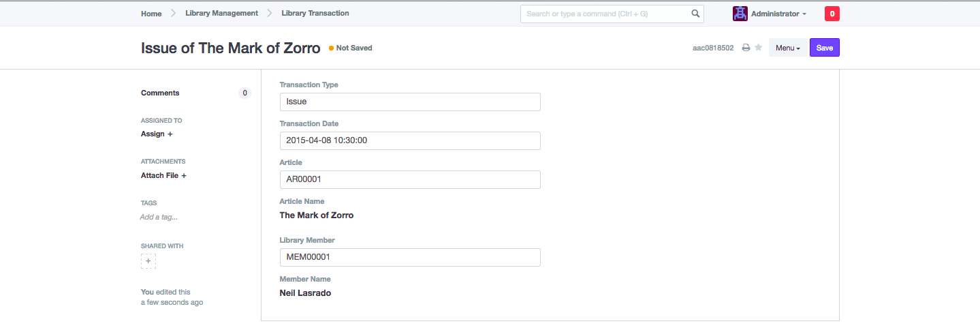
Task: Click Attach File + link
Action: pos(163,175)
